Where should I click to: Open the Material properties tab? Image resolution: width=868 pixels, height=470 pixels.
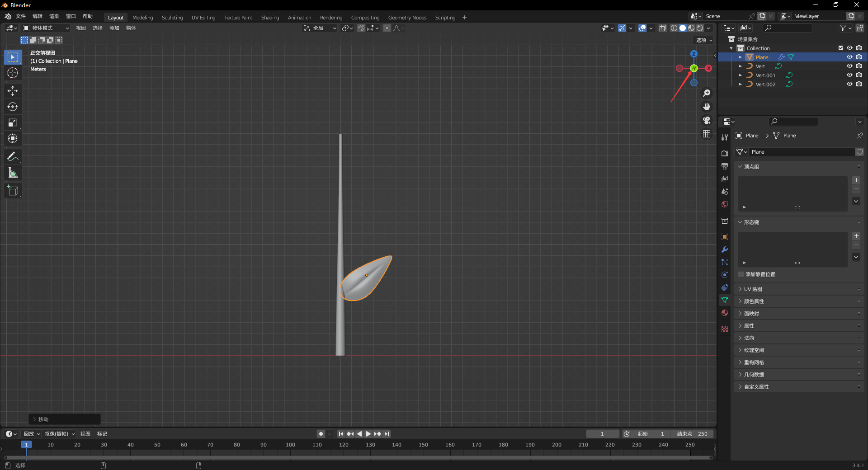[x=725, y=313]
